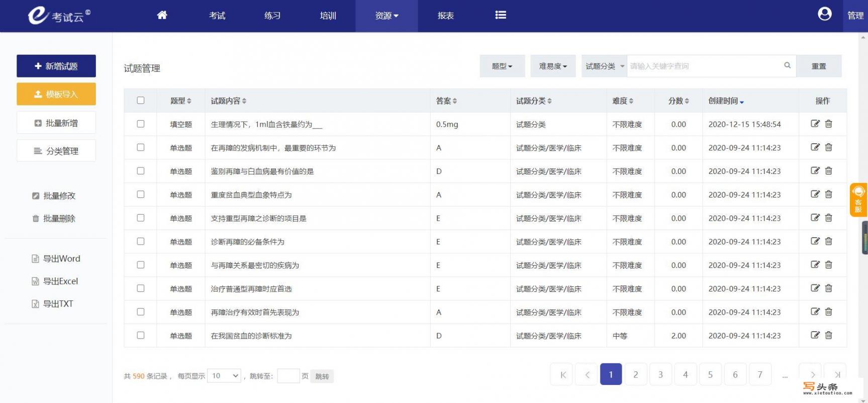
Task: Change the per-page 10 records dropdown
Action: click(x=224, y=376)
